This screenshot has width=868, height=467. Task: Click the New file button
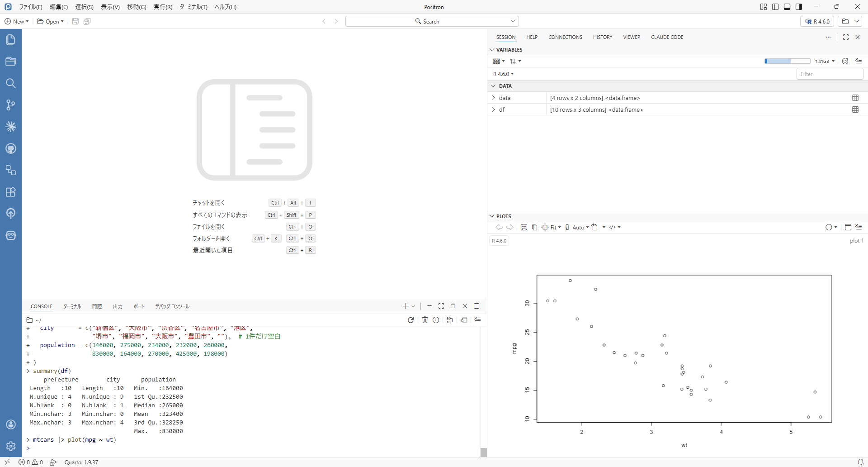pos(16,21)
